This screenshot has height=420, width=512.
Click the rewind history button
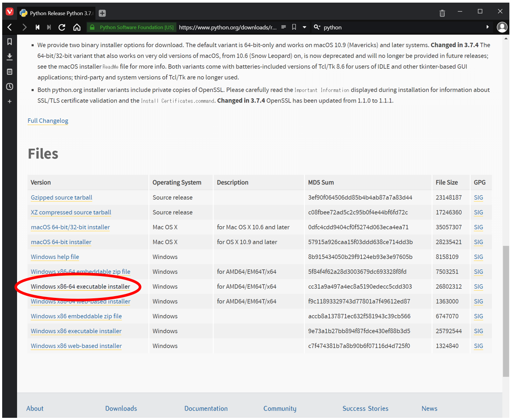pos(38,27)
